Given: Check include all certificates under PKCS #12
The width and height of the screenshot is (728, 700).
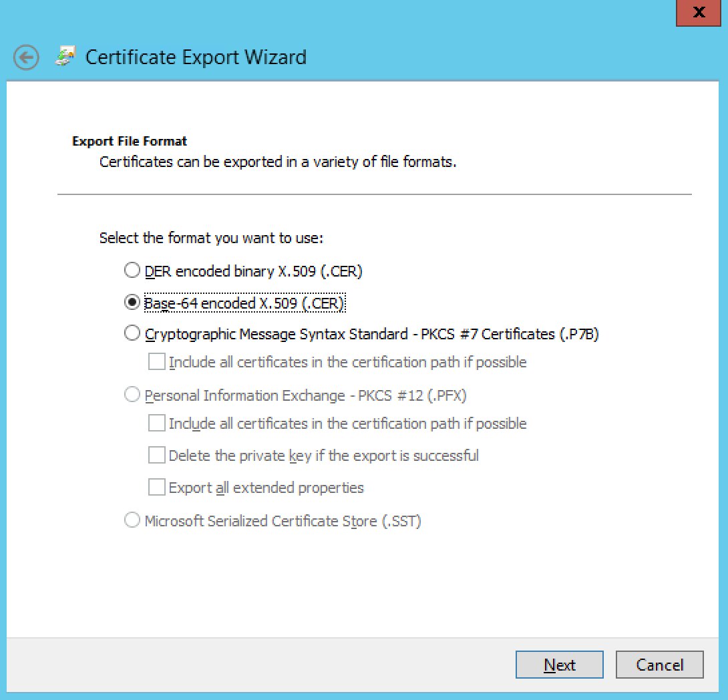Looking at the screenshot, I should point(156,423).
